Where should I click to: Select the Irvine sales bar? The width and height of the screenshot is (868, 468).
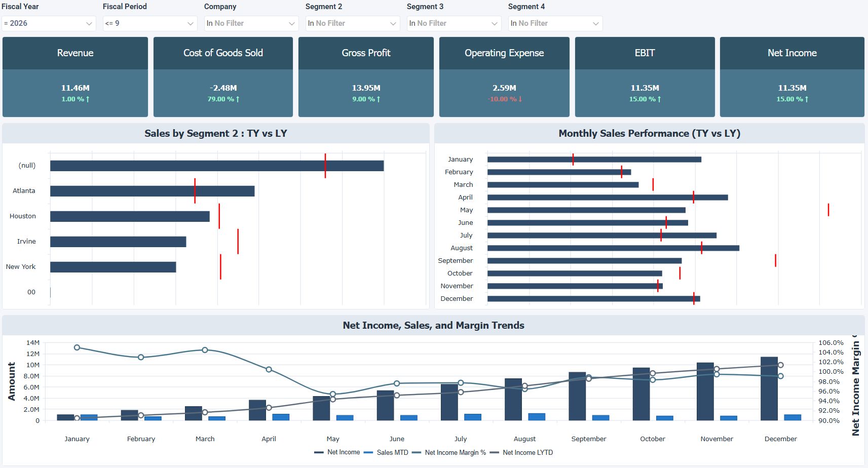coord(118,242)
